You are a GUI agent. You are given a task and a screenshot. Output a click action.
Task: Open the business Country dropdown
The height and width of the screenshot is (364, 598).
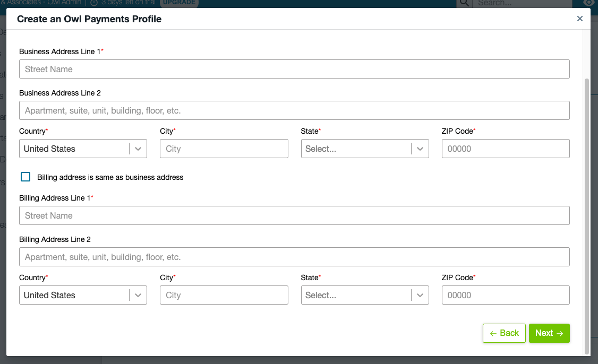[x=83, y=149]
